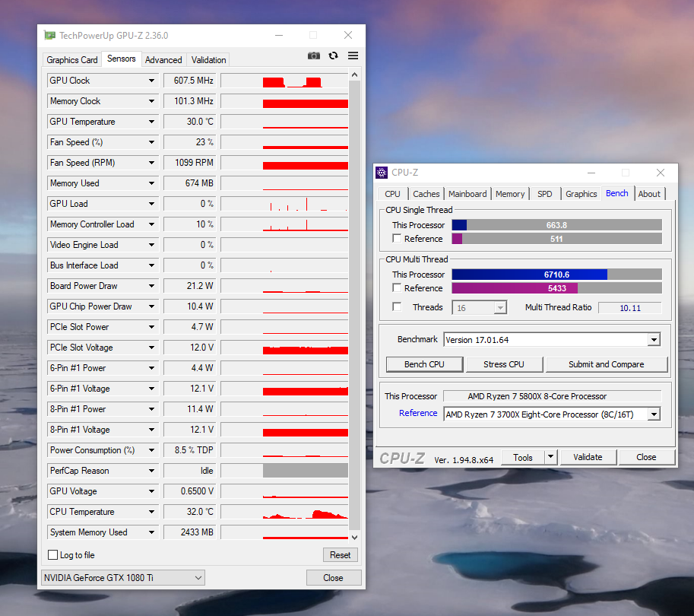This screenshot has width=694, height=616.
Task: Open the GPU Temperature sensor dropdown
Action: [x=151, y=122]
